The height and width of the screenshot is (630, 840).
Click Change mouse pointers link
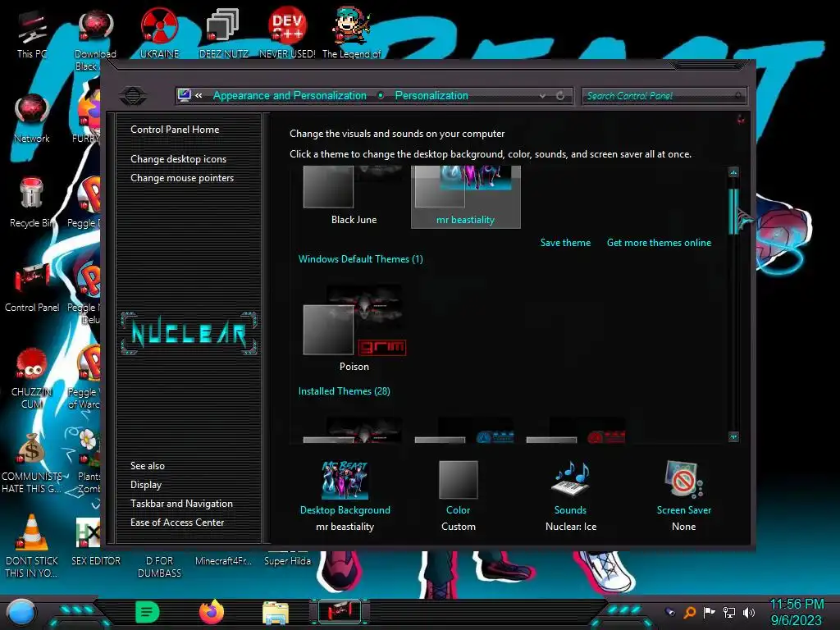coord(182,178)
